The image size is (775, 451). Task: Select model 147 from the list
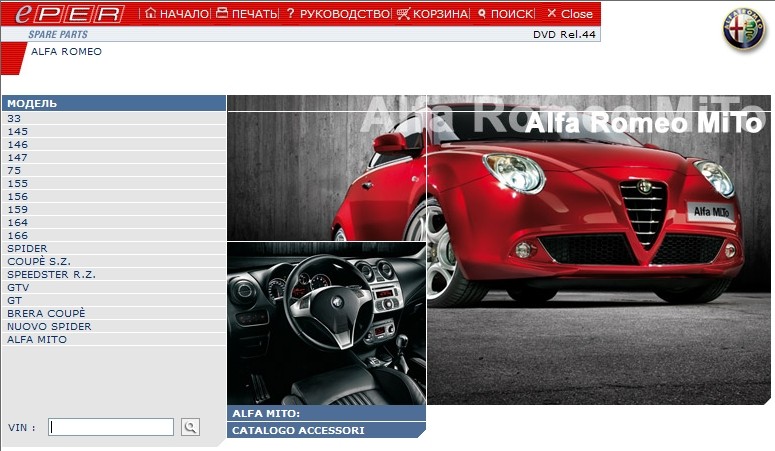pyautogui.click(x=17, y=157)
